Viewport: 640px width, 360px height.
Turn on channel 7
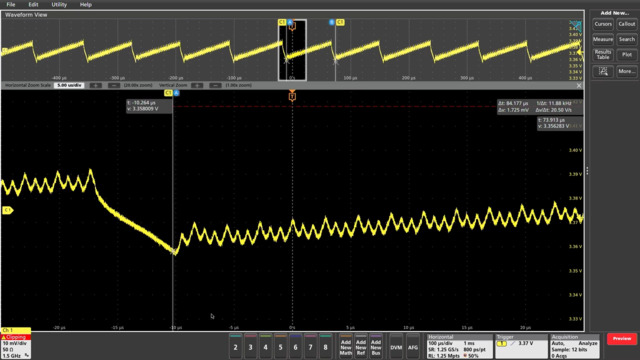tap(311, 347)
